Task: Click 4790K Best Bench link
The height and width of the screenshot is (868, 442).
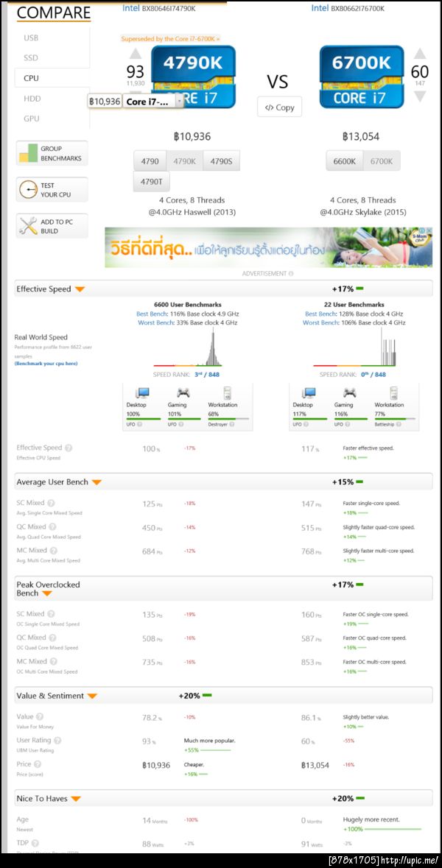Action: (x=152, y=314)
